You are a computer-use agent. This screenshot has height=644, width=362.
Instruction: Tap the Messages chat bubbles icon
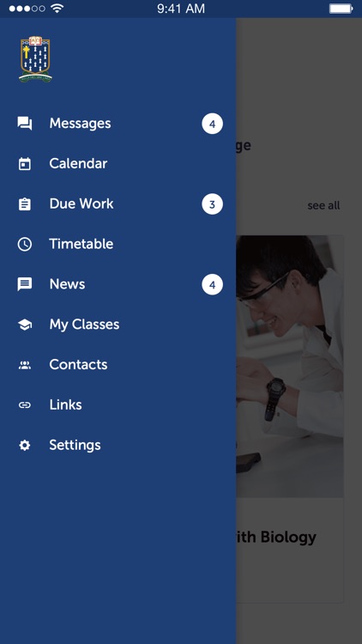coord(25,124)
